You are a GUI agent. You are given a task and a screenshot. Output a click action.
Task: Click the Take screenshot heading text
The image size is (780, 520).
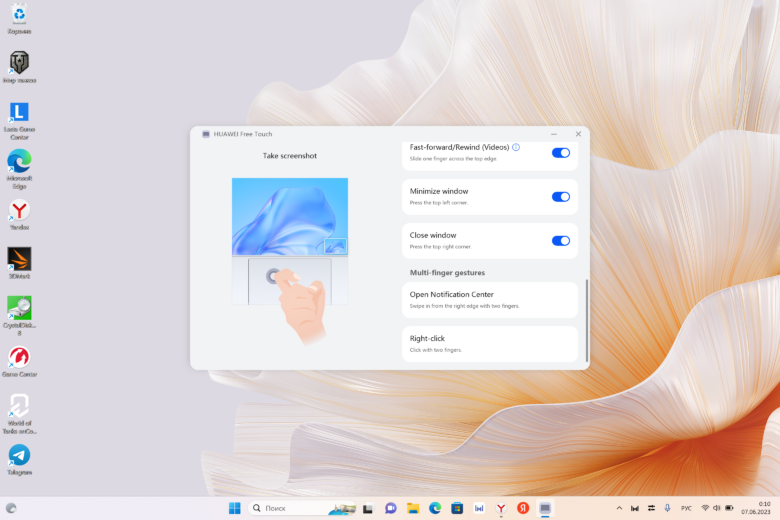coord(290,156)
